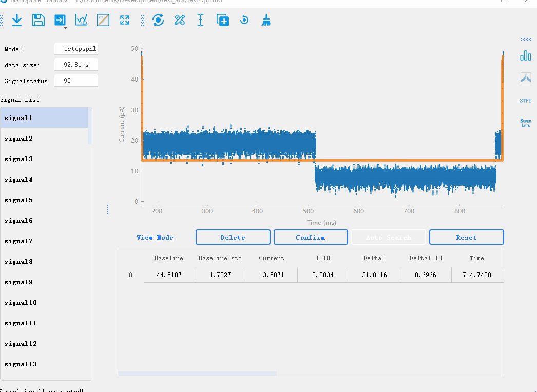Click the circular orbit toolbar icon
This screenshot has width=537, height=392.
pos(158,20)
